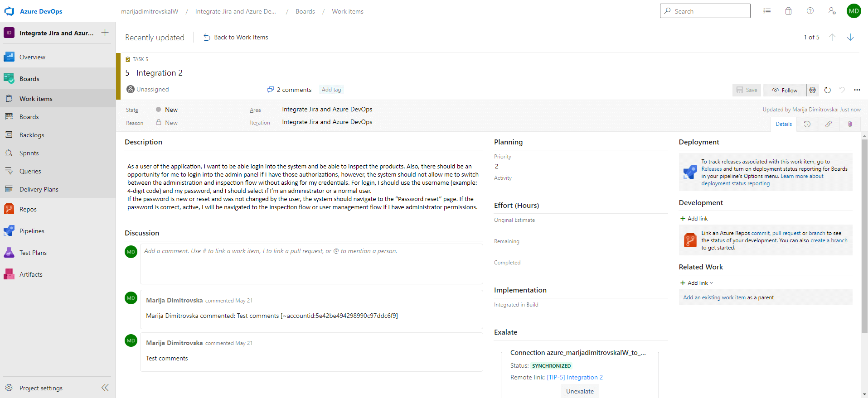868x398 pixels.
Task: Open follow notification settings gear
Action: pyautogui.click(x=813, y=90)
